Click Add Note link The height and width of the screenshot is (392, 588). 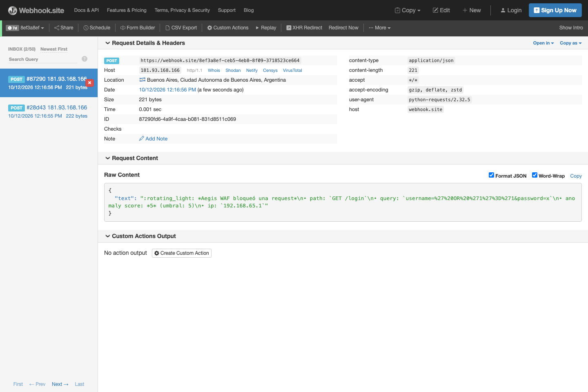[153, 139]
